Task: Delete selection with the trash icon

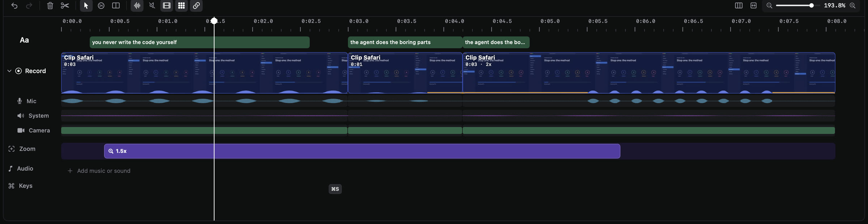Action: (50, 5)
